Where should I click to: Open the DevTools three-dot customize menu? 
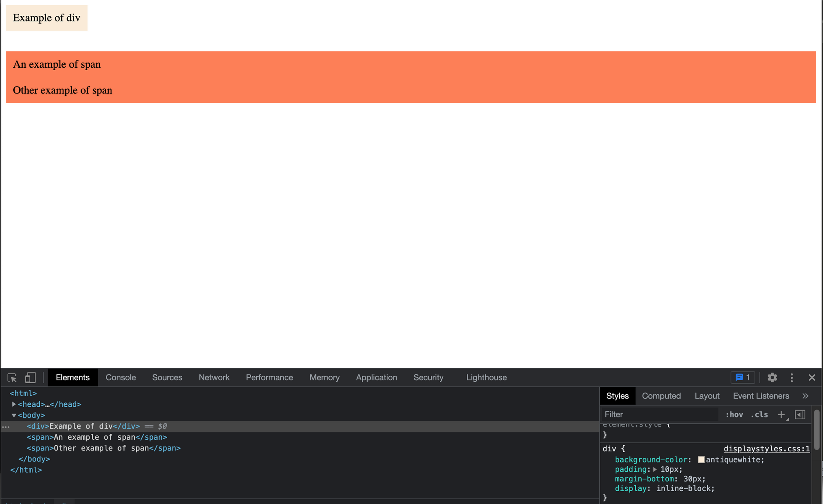tap(792, 378)
